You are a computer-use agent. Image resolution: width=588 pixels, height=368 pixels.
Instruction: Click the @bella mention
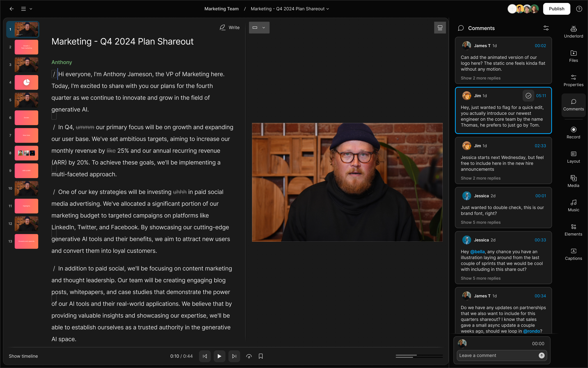coord(477,252)
